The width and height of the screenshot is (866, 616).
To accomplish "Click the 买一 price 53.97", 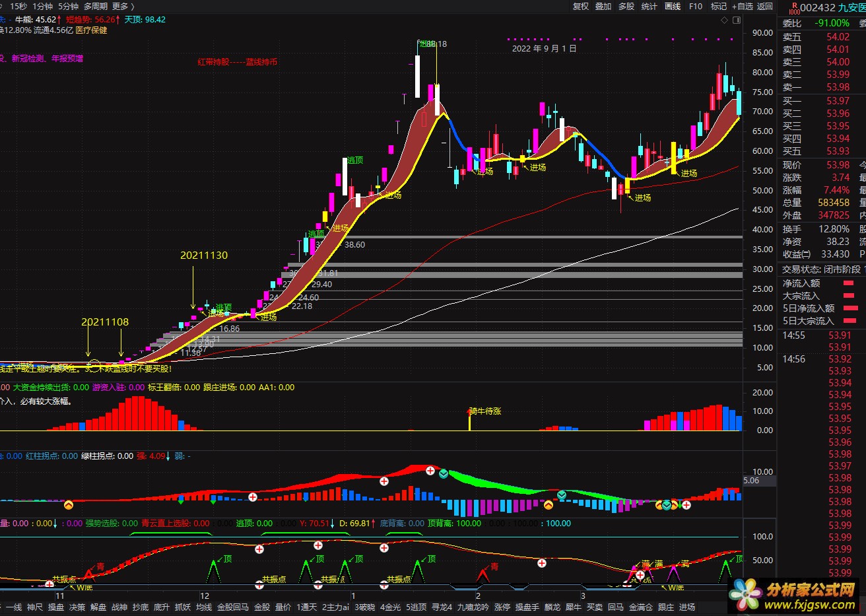I will tap(838, 101).
